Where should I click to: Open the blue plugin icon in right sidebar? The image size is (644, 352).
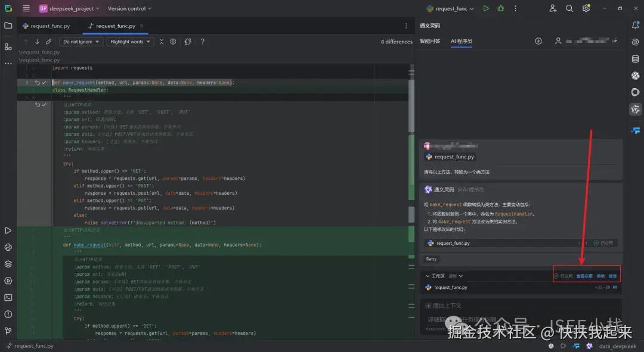(x=636, y=130)
